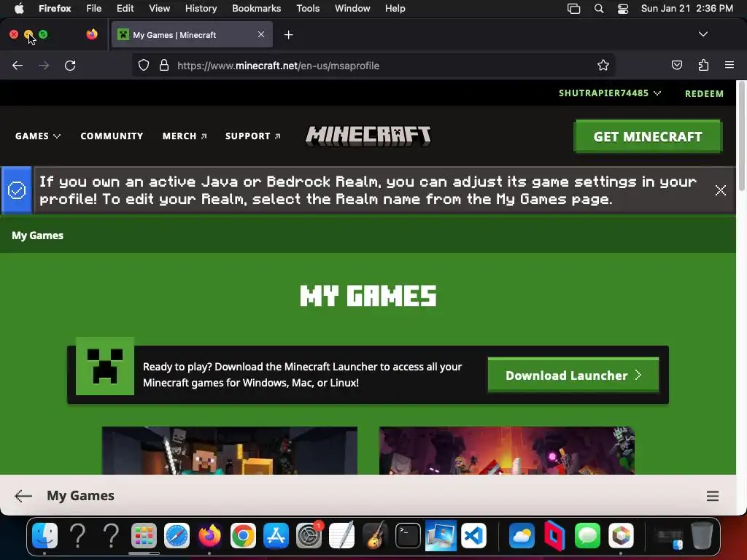This screenshot has width=747, height=560.
Task: Open the Bookmarks menu
Action: [x=256, y=9]
